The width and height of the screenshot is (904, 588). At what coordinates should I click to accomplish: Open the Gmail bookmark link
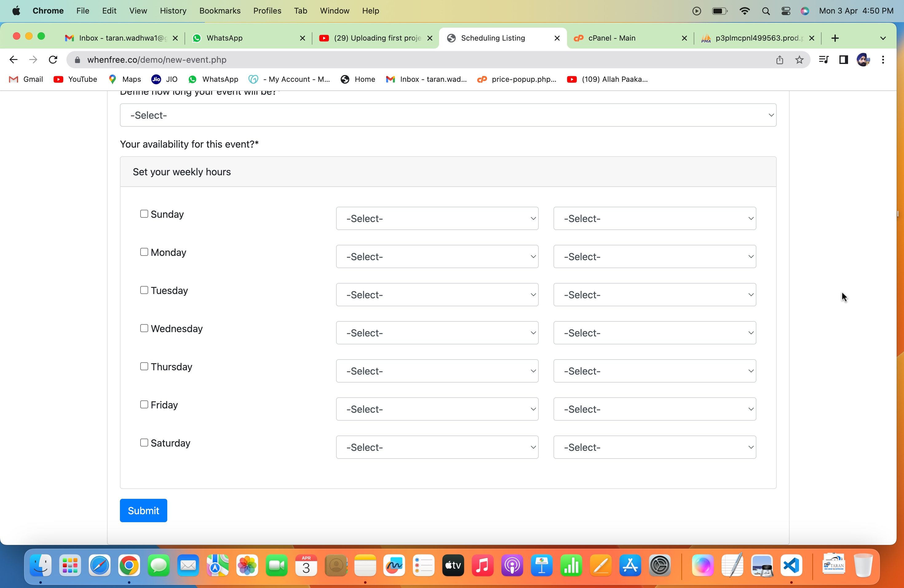coord(26,79)
